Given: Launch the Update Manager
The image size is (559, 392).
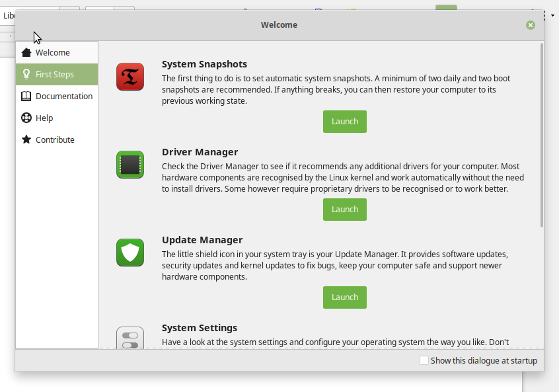Looking at the screenshot, I should coord(345,297).
